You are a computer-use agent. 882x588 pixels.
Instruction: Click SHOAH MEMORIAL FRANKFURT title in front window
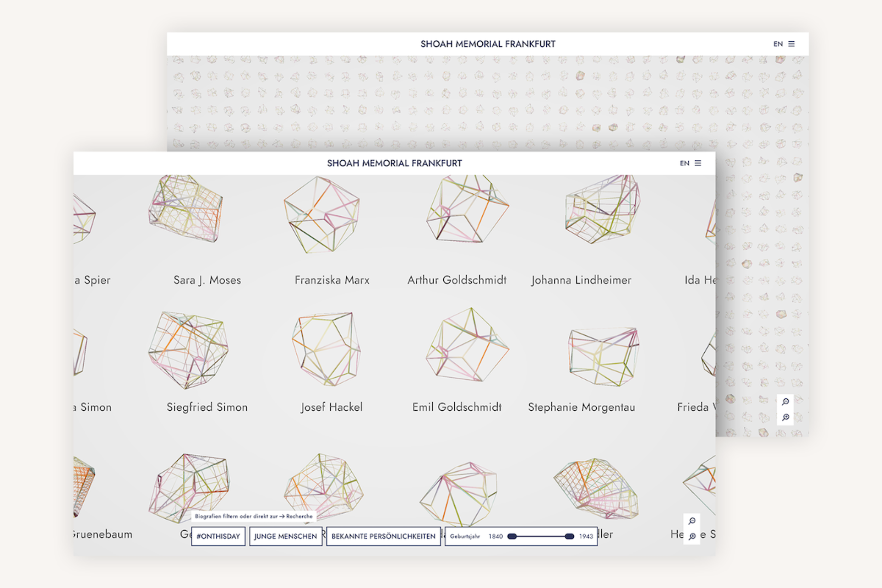(394, 163)
